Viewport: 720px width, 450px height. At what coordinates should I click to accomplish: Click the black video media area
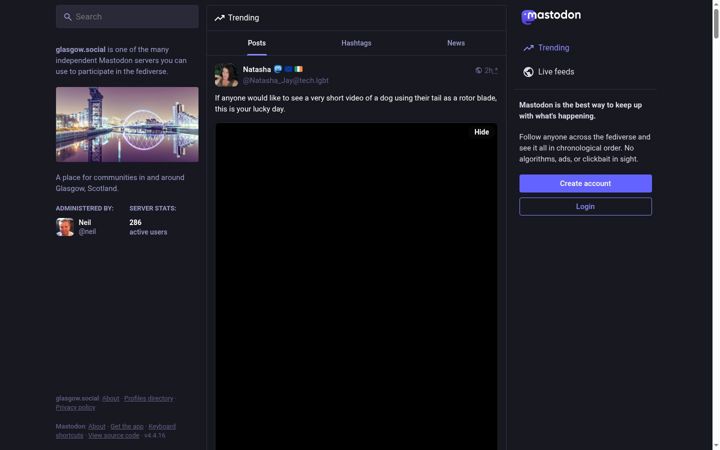point(356,287)
